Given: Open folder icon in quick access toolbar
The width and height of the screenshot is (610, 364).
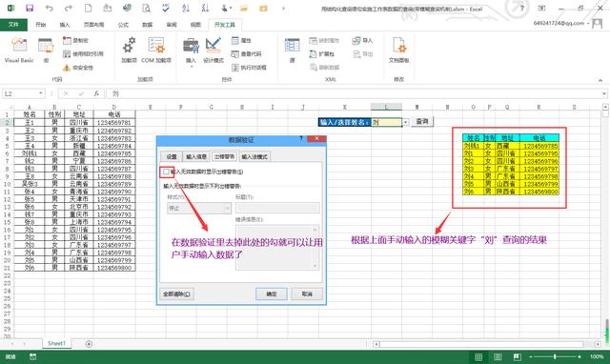Looking at the screenshot, I should pyautogui.click(x=244, y=8).
